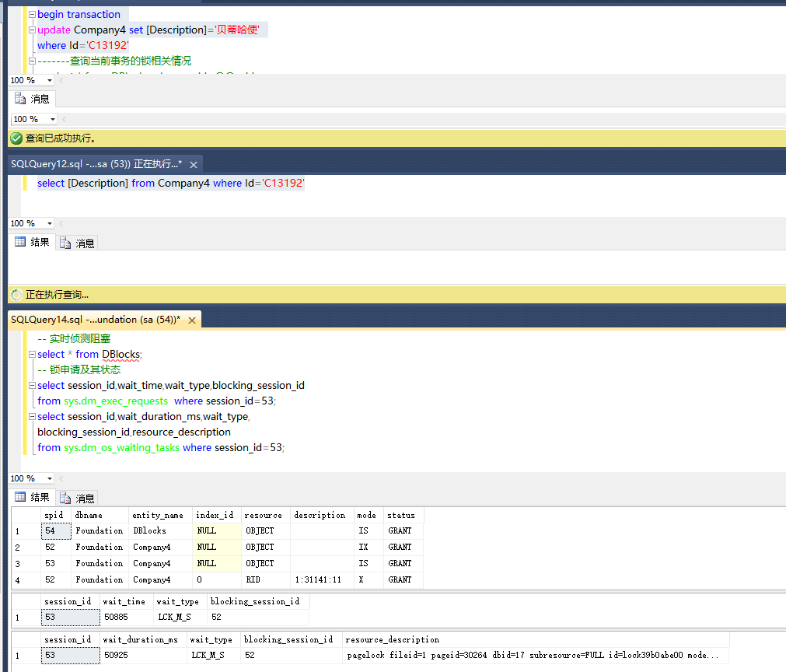Open zoom dropdown of the top query editor
The height and width of the screenshot is (672, 786).
pos(50,80)
